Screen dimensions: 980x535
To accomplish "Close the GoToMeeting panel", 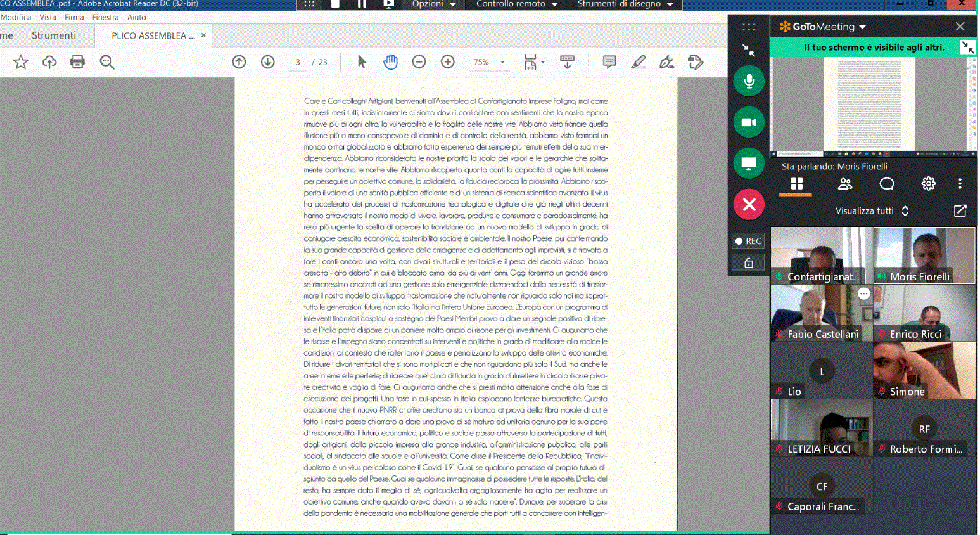I will click(x=960, y=27).
